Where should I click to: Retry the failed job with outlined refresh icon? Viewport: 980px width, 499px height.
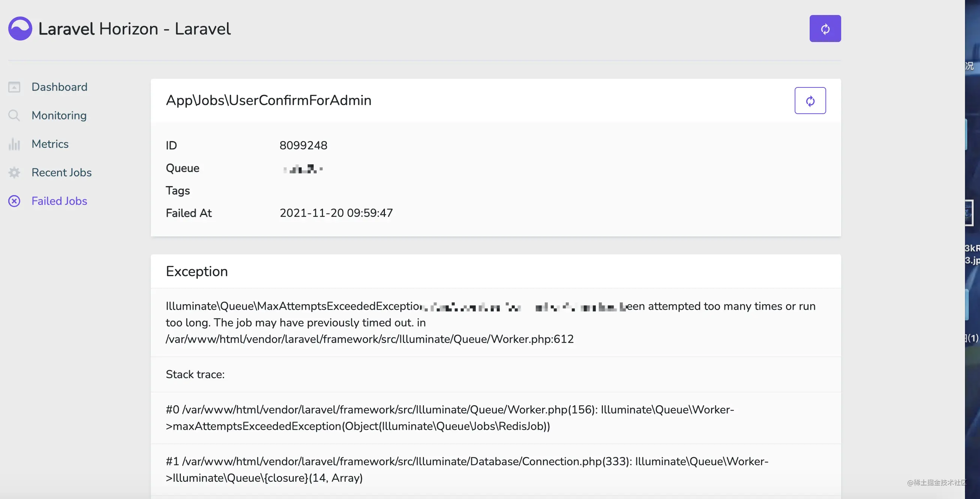tap(810, 101)
